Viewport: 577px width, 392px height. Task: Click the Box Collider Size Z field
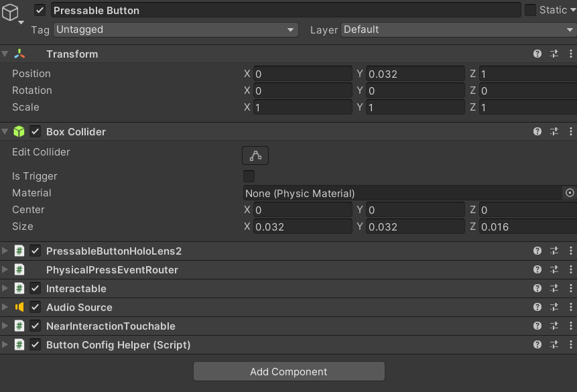pos(528,226)
